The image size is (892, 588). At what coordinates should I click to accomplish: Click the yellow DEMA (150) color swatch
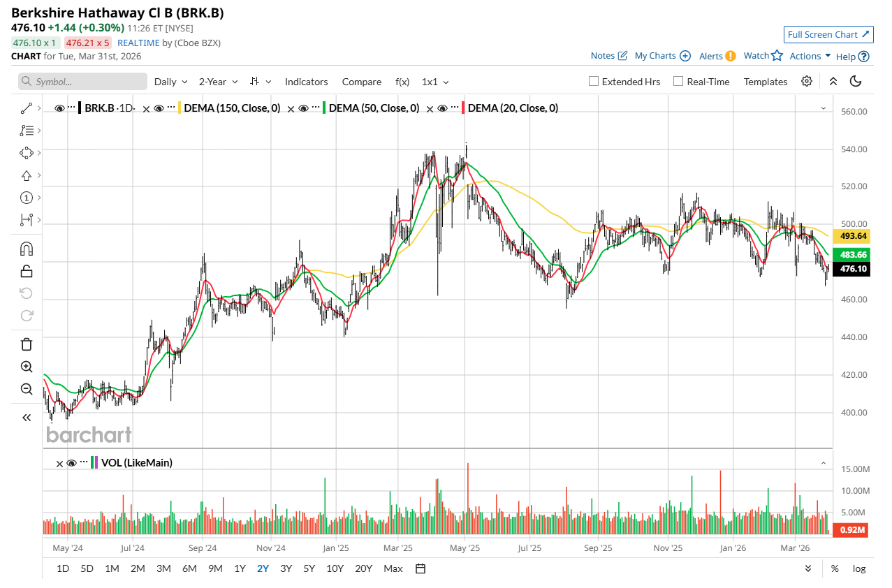coord(180,108)
